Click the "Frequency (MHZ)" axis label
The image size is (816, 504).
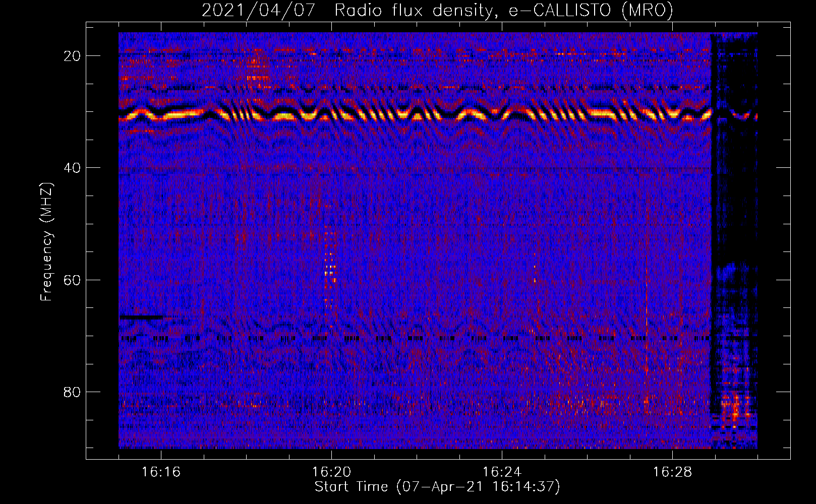(x=46, y=242)
